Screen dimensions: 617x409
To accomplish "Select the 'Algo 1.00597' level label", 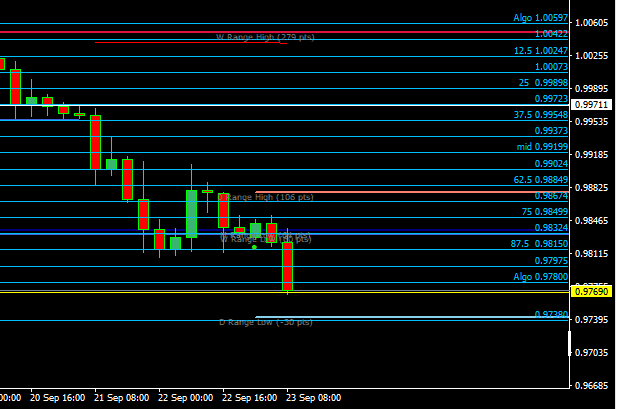I will 540,18.
